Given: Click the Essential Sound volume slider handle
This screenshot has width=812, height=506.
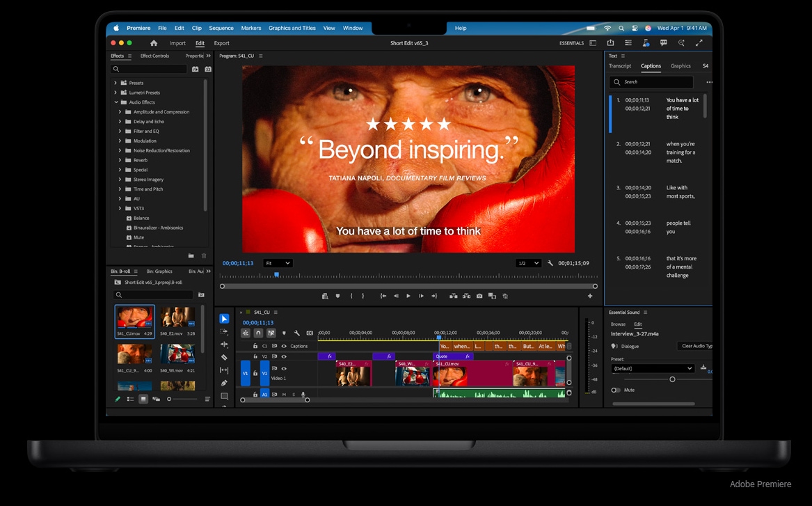Looking at the screenshot, I should click(672, 379).
